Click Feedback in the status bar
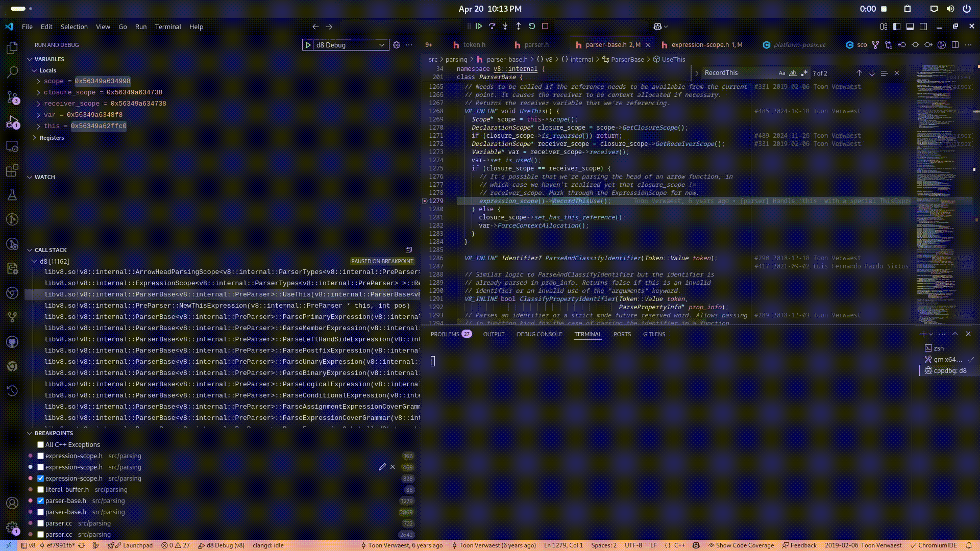980x551 pixels. tap(799, 545)
